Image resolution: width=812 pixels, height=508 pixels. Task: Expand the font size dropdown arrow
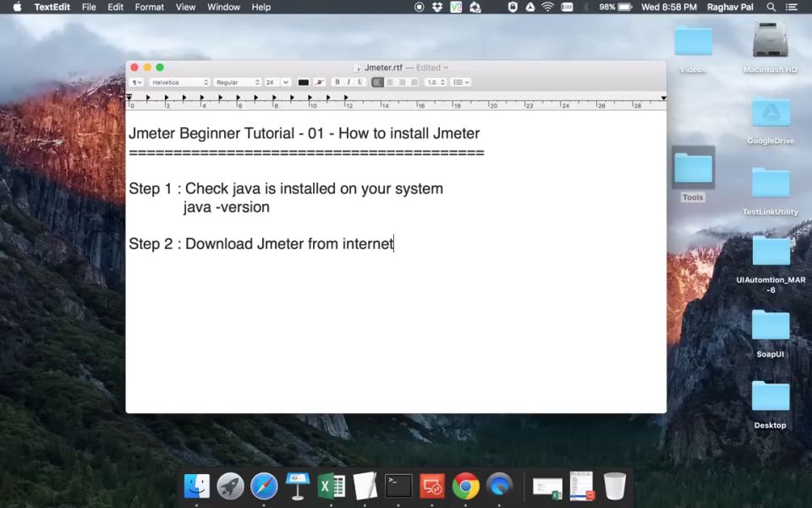click(286, 82)
